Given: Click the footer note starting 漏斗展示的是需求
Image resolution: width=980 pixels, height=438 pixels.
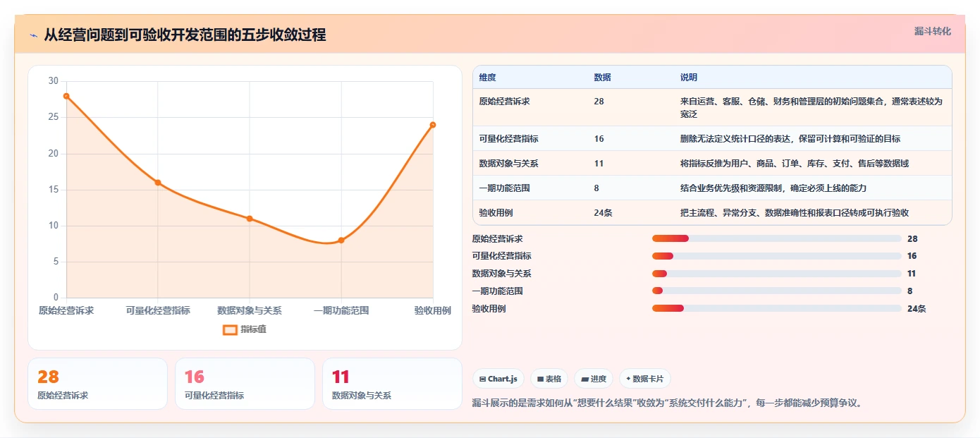Looking at the screenshot, I should (667, 403).
